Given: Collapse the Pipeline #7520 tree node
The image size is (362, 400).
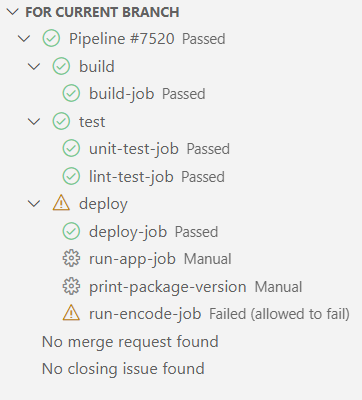Looking at the screenshot, I should point(24,39).
